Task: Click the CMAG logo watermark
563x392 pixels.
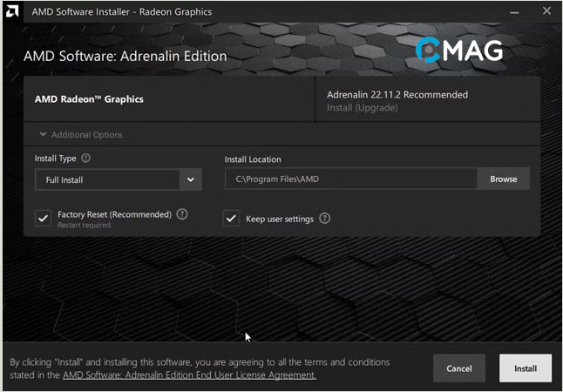Action: coord(459,50)
